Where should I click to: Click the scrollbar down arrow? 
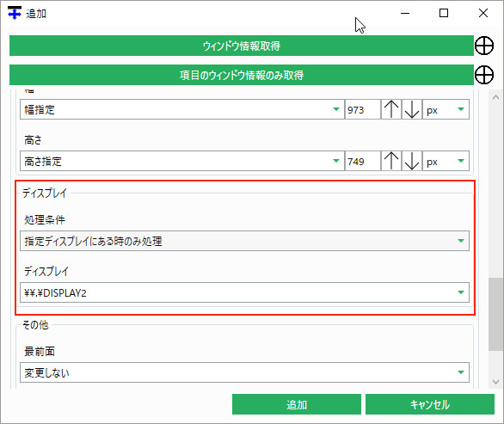(495, 382)
